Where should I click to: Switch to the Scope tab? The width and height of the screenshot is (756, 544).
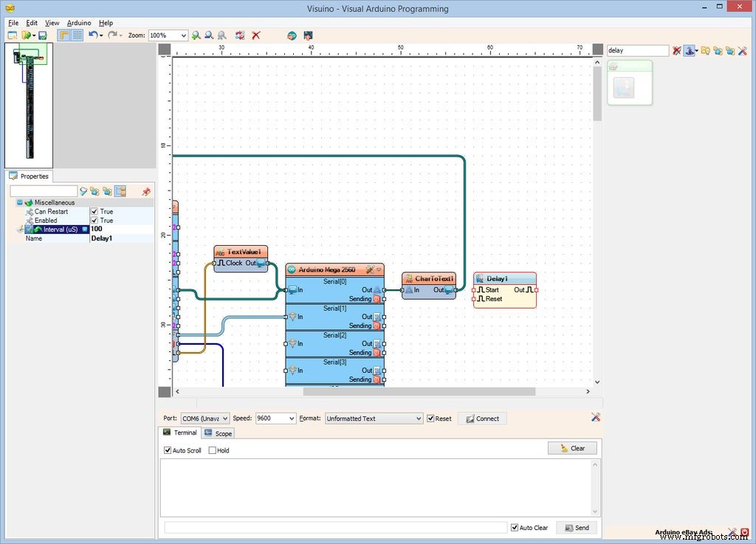pyautogui.click(x=219, y=433)
